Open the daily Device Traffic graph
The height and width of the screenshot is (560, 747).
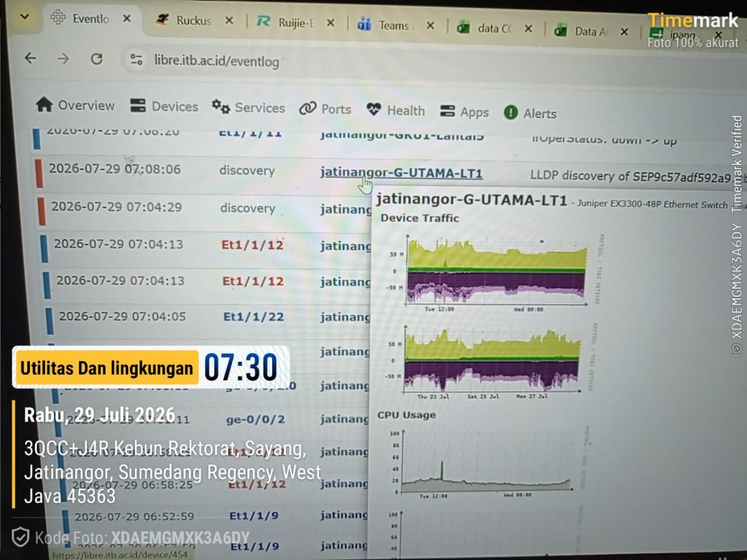click(x=496, y=273)
